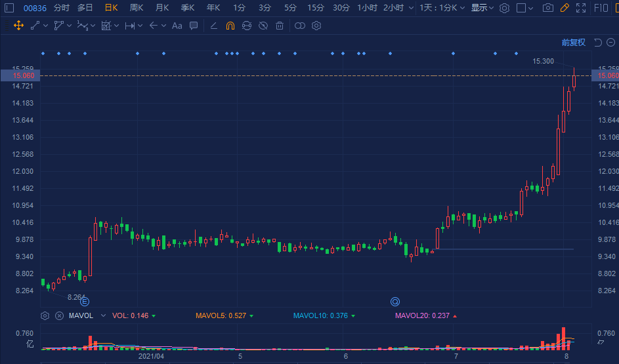Select the 日K daily chart tab

(x=112, y=8)
